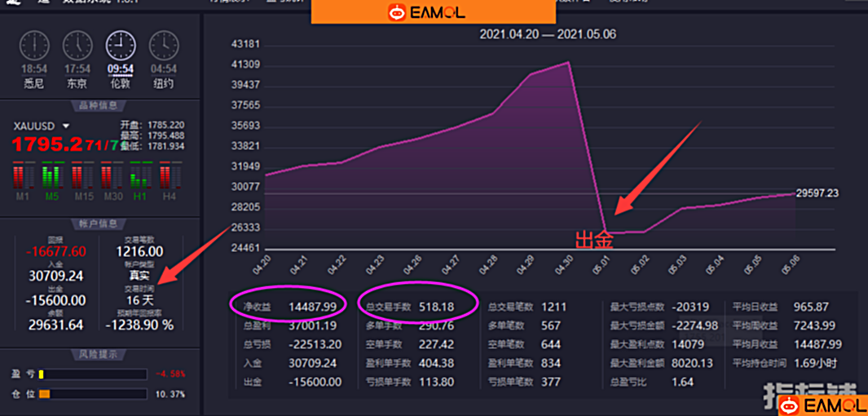Click the 亏损单手数 113.80 statistic
Screen dimensions: 868x416
coord(410,383)
